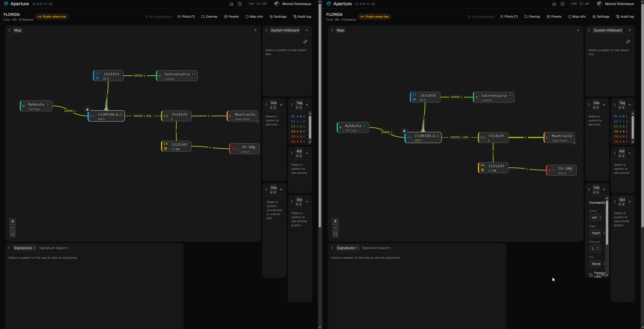The width and height of the screenshot is (644, 329).
Task: Open Overlay in right window
Action: pos(532,17)
